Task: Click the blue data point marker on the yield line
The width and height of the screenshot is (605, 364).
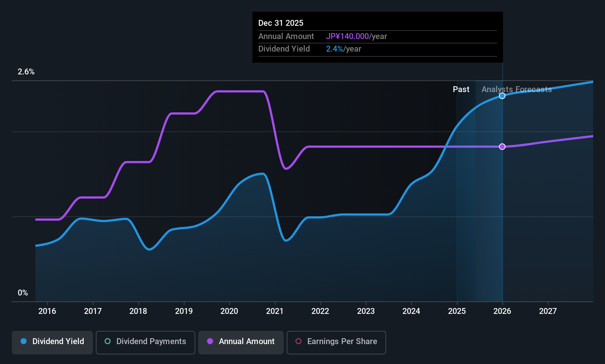Action: 502,96
